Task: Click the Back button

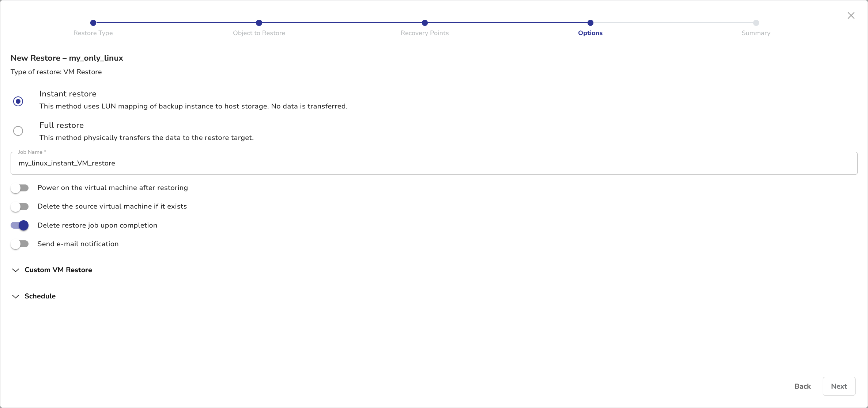Action: tap(802, 386)
